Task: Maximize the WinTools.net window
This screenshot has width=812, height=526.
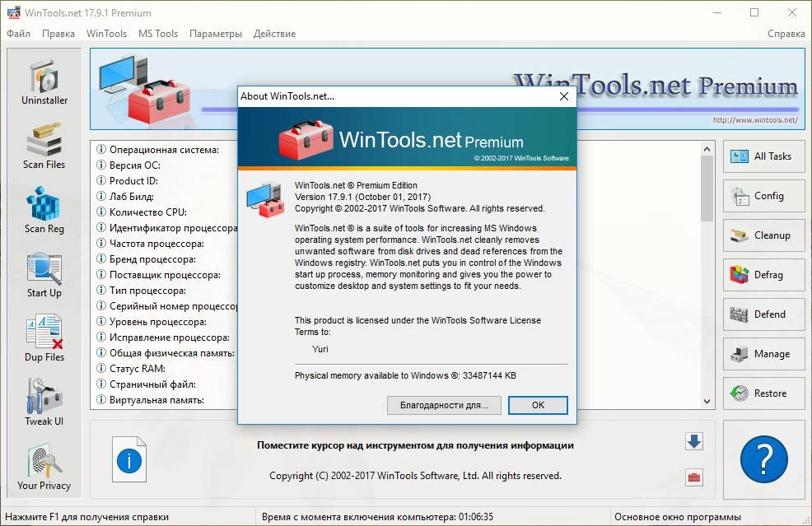Action: [x=754, y=12]
